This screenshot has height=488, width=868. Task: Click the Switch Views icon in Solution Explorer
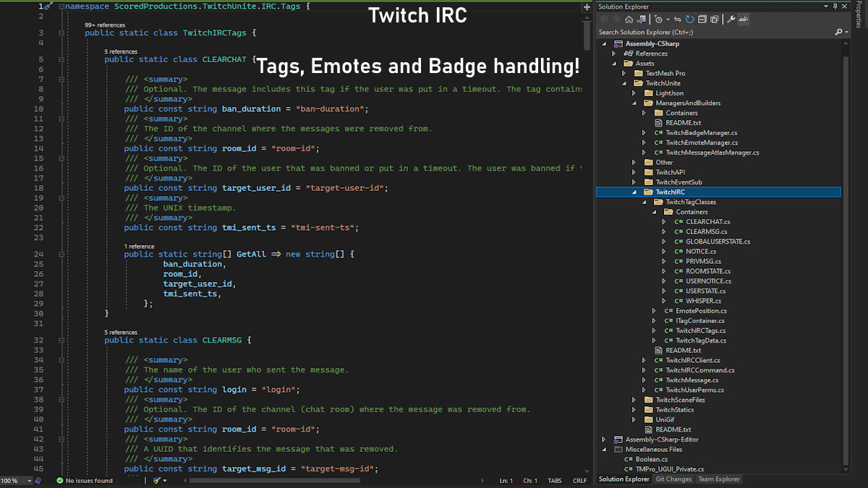pos(642,20)
